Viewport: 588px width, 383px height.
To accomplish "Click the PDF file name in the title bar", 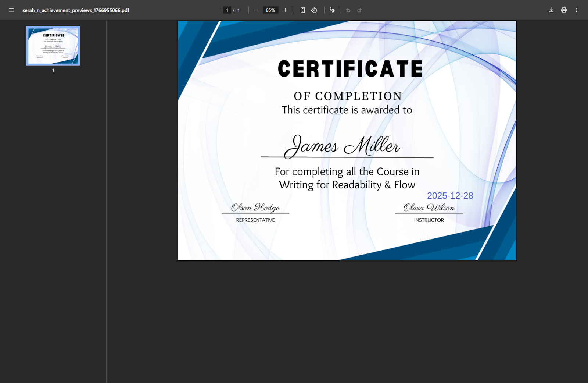I will [x=76, y=10].
